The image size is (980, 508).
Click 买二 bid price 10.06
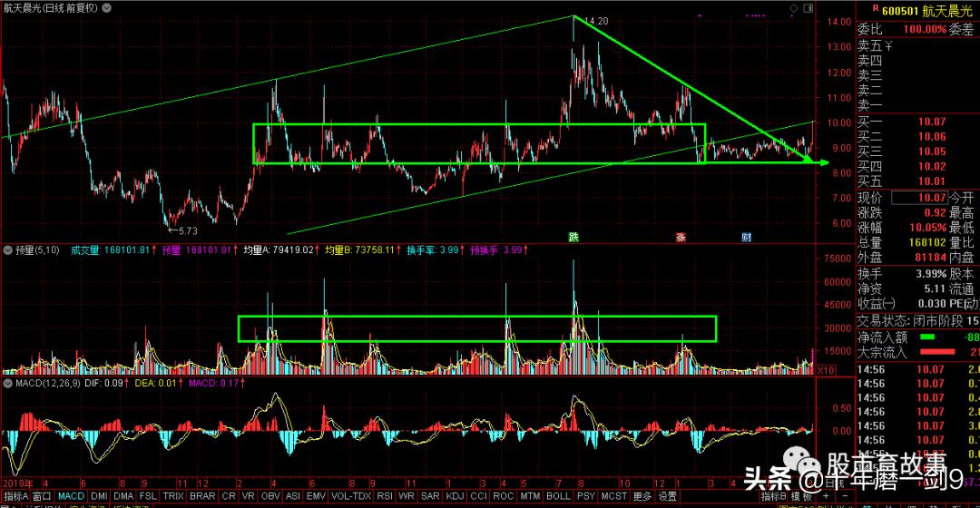(x=931, y=136)
